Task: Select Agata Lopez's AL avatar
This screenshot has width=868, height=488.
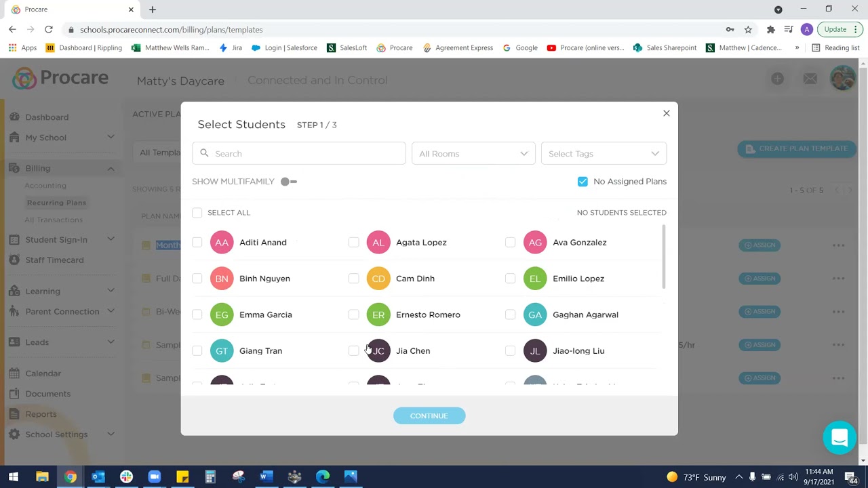Action: point(378,242)
